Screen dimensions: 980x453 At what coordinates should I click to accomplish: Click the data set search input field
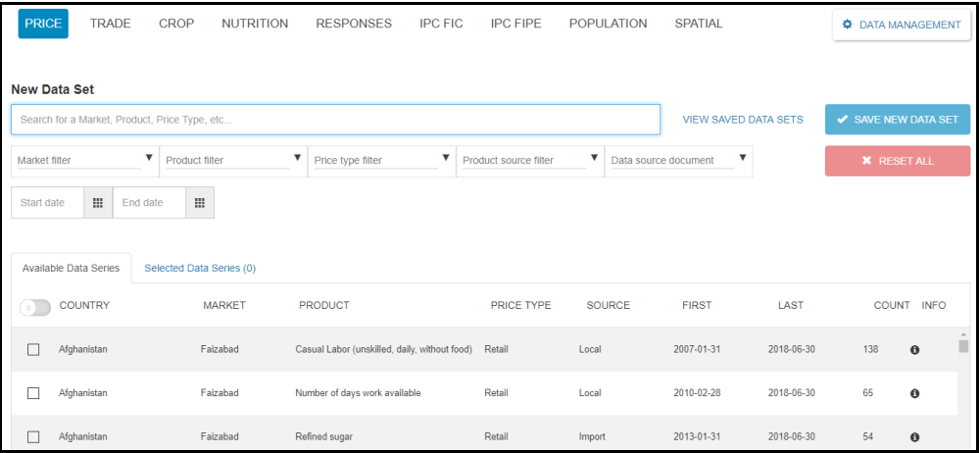(335, 120)
